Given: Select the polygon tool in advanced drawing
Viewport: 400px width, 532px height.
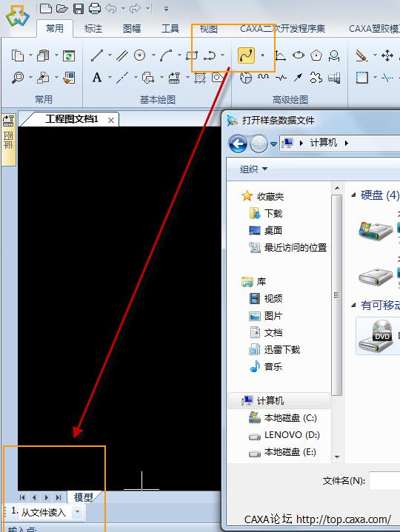Looking at the screenshot, I should click(316, 55).
